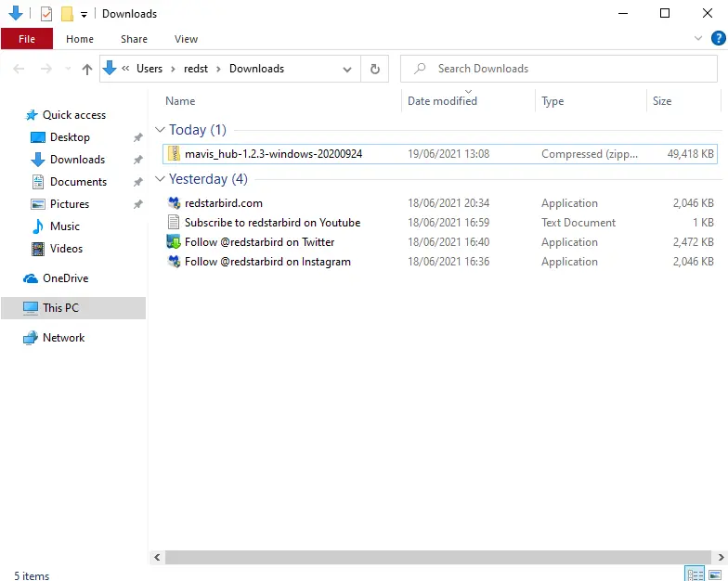The height and width of the screenshot is (581, 728).
Task: Sort by the Size column header
Action: point(662,101)
